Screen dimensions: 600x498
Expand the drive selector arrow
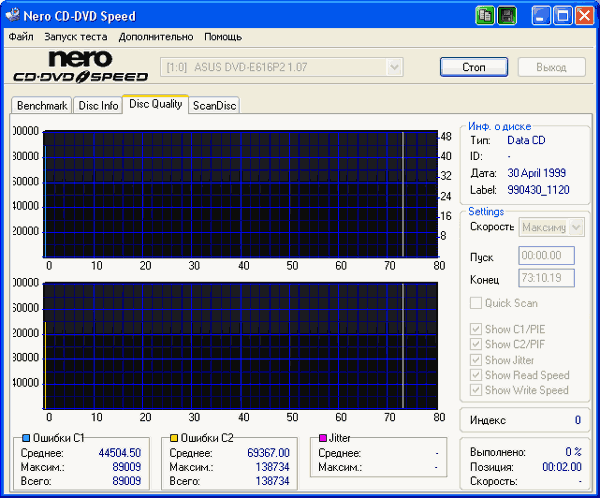click(395, 67)
